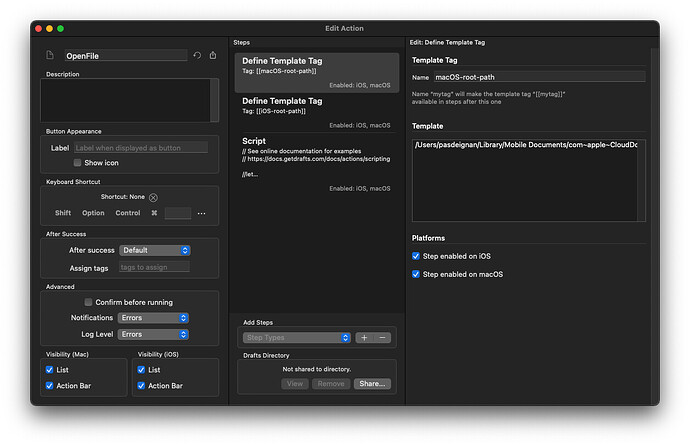
Task: Click the Share... button in Drafts Directory
Action: point(372,384)
